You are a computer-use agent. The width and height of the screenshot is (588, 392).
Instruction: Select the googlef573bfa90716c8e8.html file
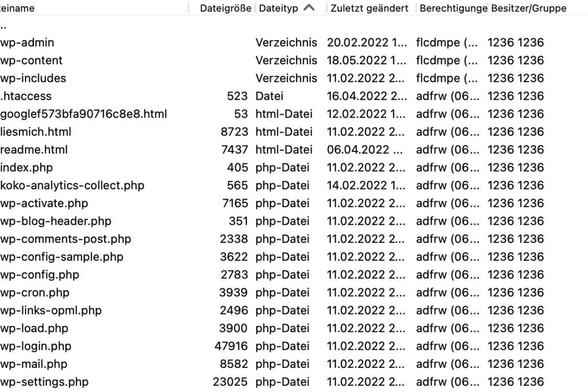click(83, 114)
